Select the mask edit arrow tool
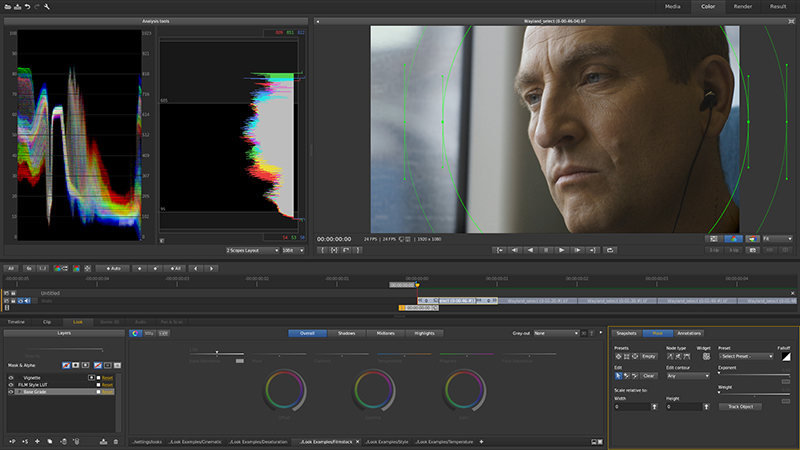Screen dimensions: 800x450 point(619,376)
